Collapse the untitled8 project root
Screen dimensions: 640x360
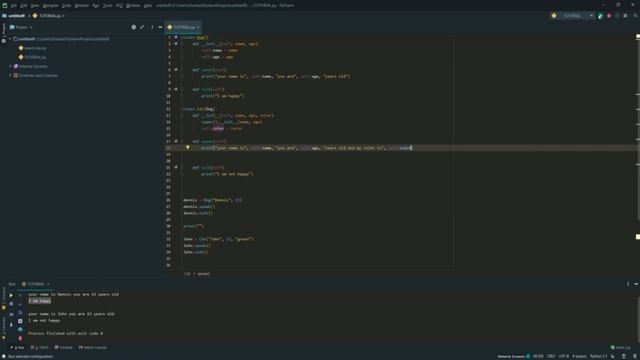click(x=11, y=39)
